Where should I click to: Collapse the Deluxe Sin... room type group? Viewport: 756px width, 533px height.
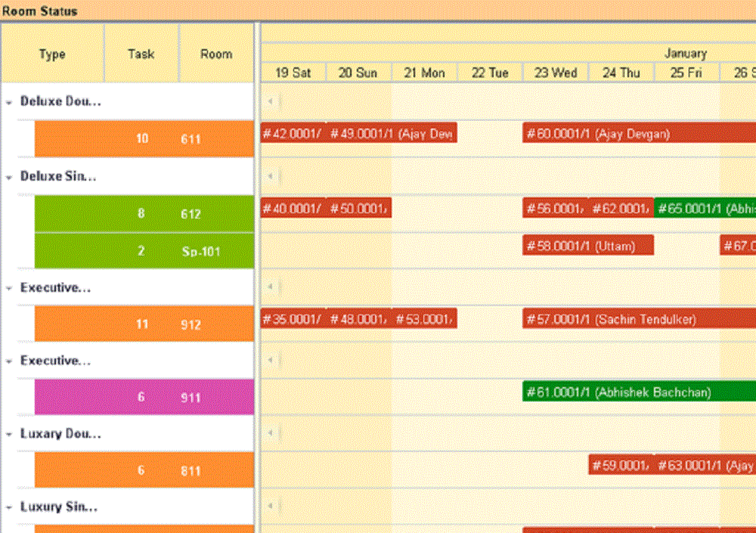9,177
